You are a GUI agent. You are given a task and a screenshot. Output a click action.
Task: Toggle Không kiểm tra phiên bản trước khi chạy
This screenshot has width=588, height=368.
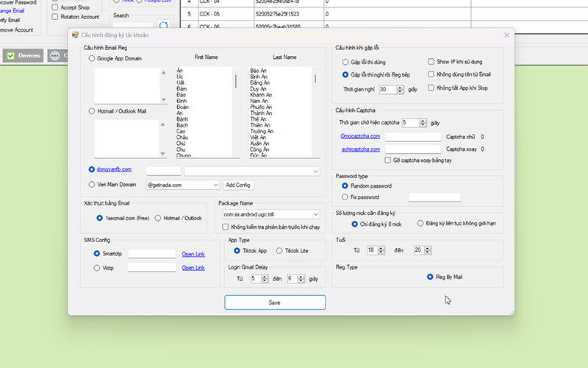pos(225,227)
